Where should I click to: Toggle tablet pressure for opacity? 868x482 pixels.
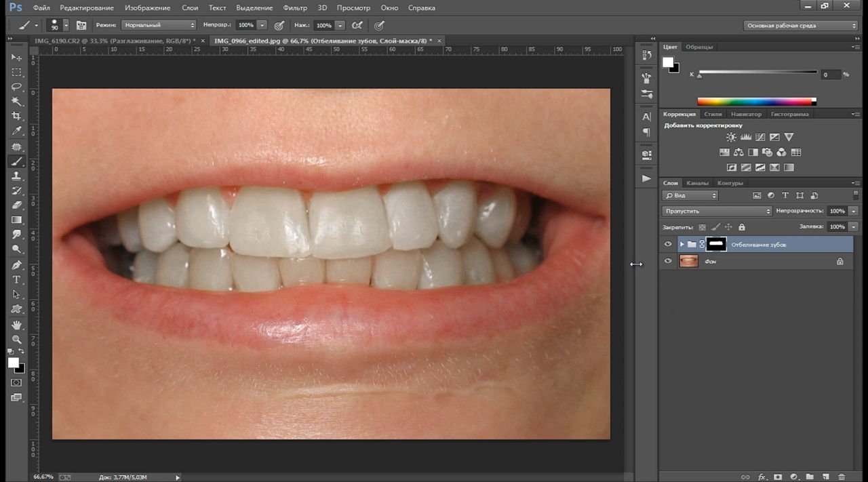click(279, 25)
